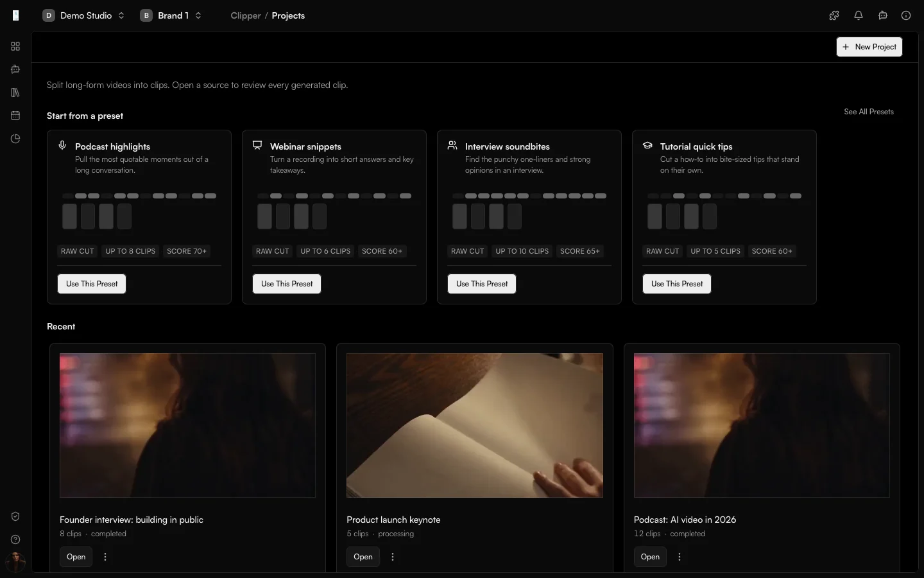Open the user profile avatar
Screen dimensions: 924x578
point(15,562)
